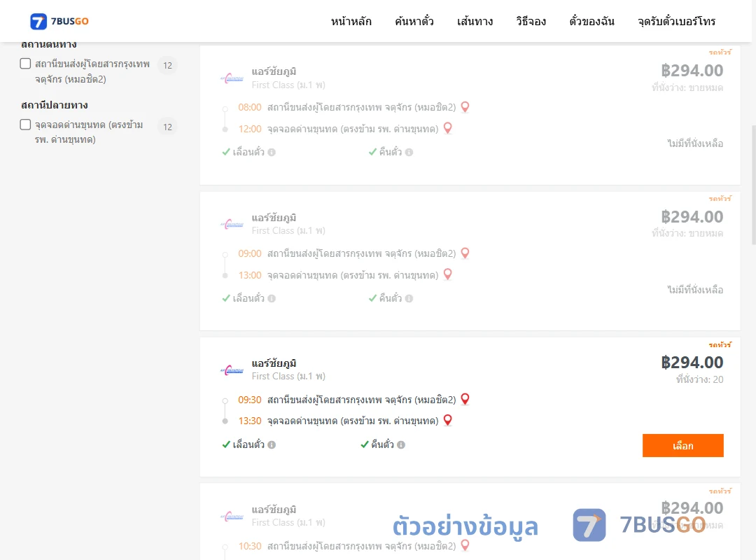Click the destination map pin for 13:00 arrival
Viewport: 756px width, 560px height.
coord(447,274)
